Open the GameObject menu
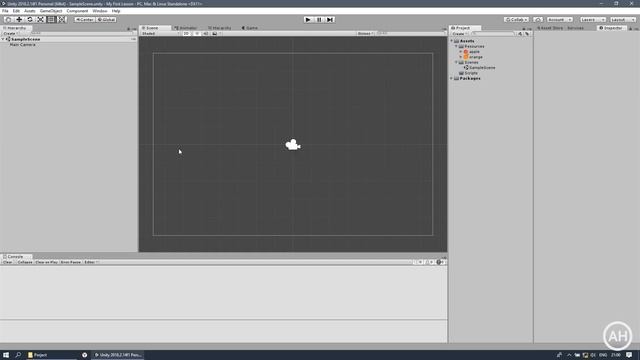The image size is (640, 360). (51, 11)
